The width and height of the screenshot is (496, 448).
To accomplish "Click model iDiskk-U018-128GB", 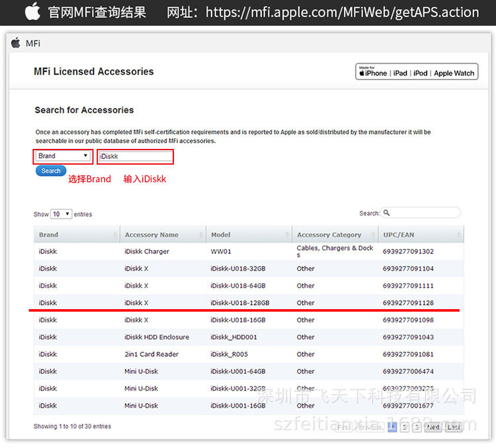I will (240, 302).
